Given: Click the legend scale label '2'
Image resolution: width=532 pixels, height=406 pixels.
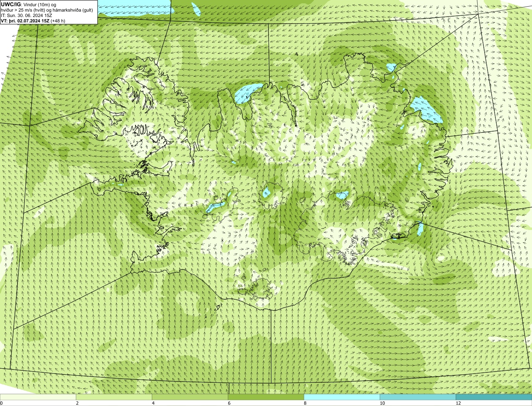Looking at the screenshot, I should click(77, 403).
